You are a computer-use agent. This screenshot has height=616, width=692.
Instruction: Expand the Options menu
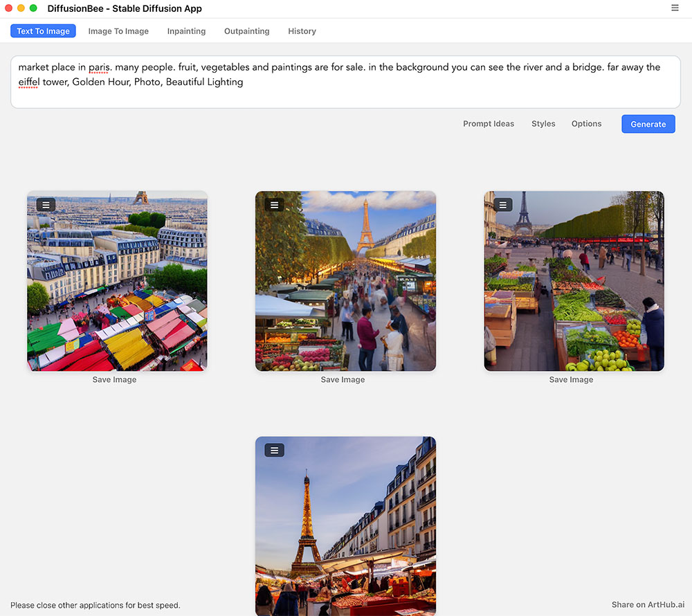click(x=587, y=124)
